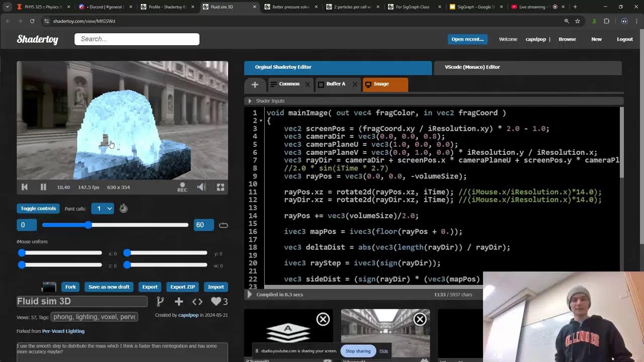Viewport: 644px width, 362px height.
Task: Open the shader preview in fullscreen
Action: tap(220, 187)
